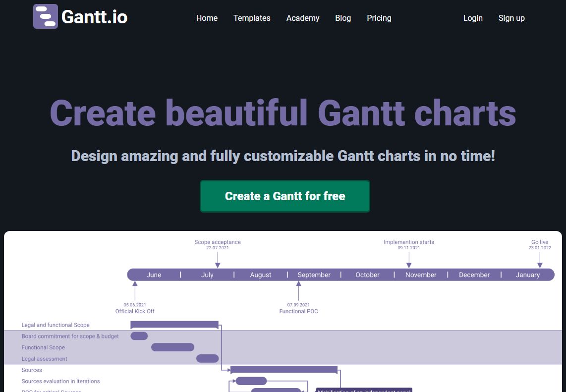
Task: Click August on the timeline bar
Action: [x=261, y=275]
